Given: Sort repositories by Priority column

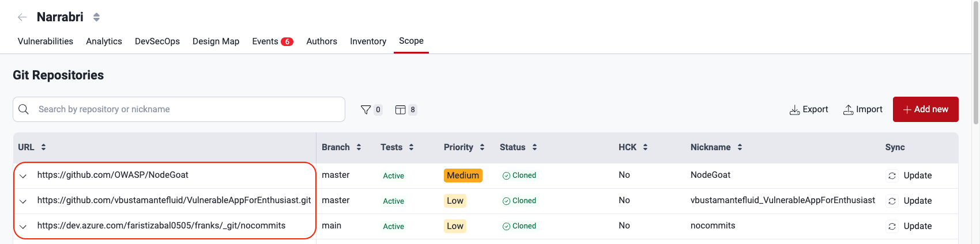Looking at the screenshot, I should click(482, 147).
